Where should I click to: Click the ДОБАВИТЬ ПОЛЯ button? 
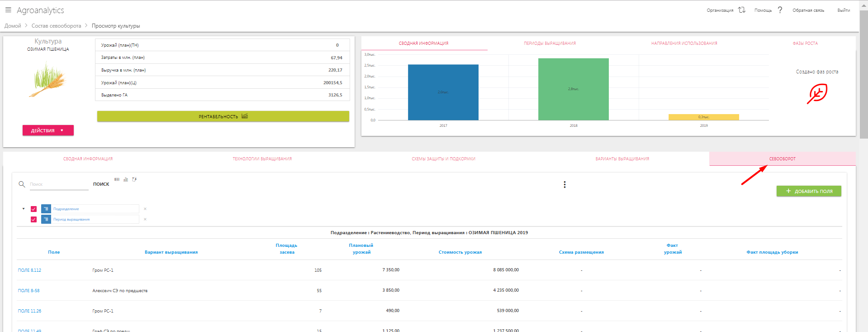[x=809, y=191]
